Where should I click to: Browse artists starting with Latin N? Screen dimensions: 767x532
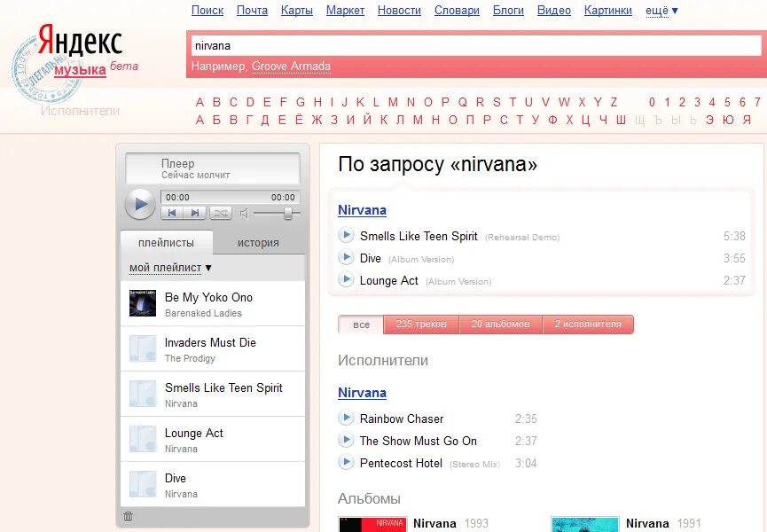click(x=411, y=102)
